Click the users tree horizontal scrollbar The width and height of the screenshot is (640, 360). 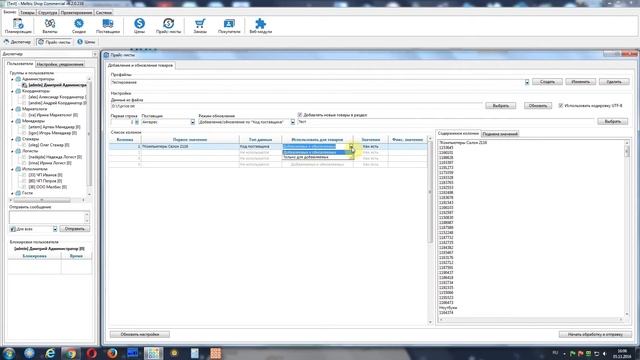(47, 200)
